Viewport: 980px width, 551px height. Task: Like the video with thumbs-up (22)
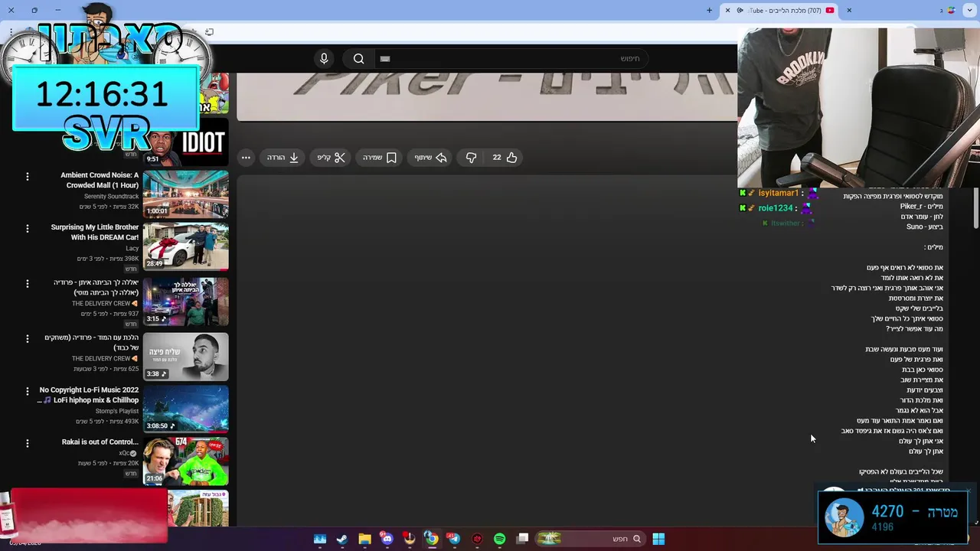point(504,158)
